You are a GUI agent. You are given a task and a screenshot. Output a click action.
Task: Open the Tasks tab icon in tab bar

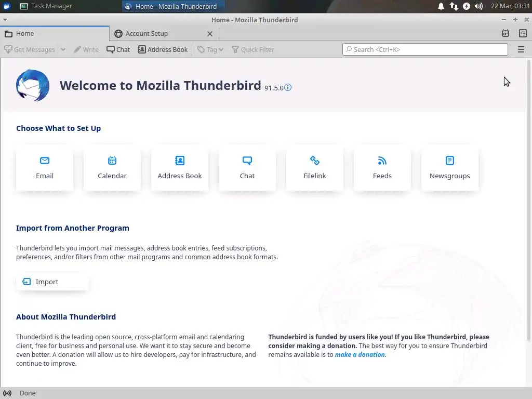pyautogui.click(x=523, y=33)
